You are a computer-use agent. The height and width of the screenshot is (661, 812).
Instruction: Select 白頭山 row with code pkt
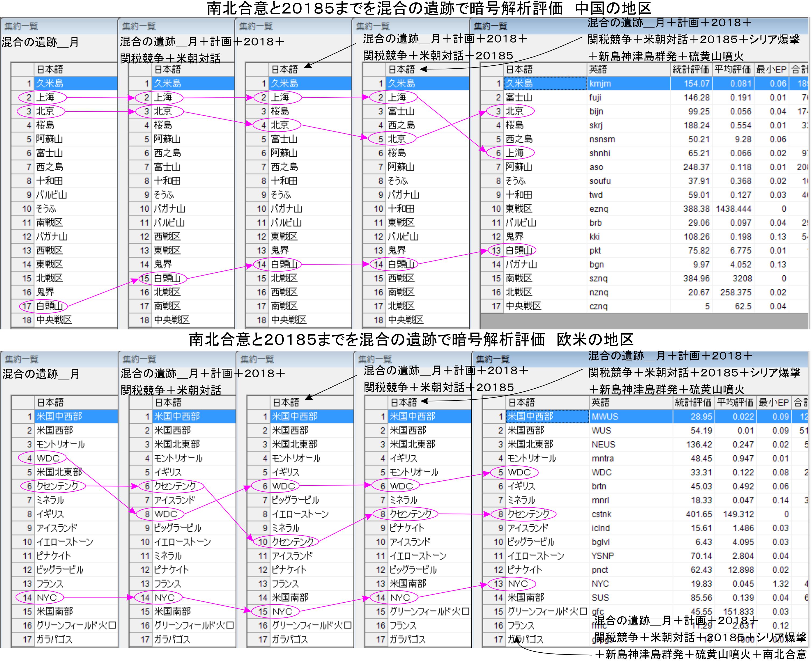point(519,251)
